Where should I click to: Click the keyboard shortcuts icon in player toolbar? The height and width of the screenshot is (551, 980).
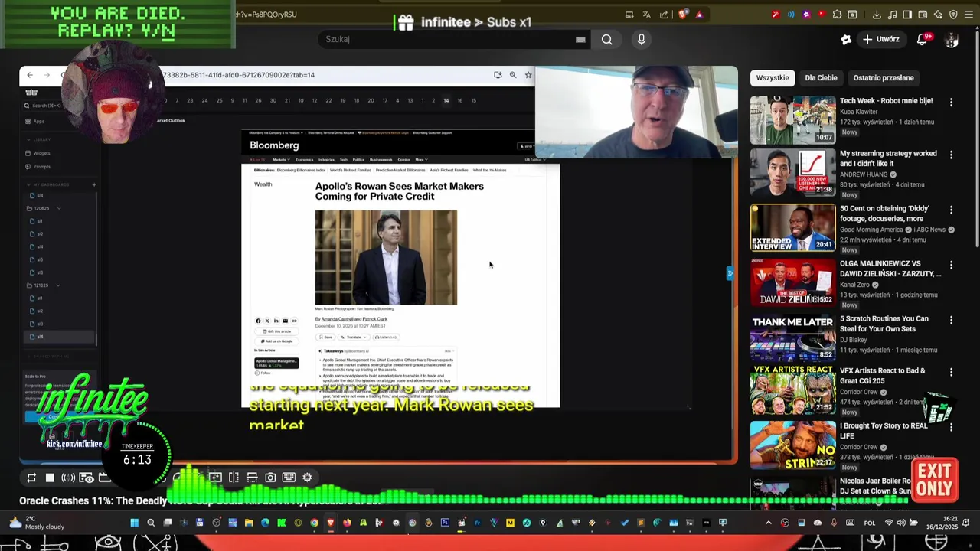(x=289, y=478)
